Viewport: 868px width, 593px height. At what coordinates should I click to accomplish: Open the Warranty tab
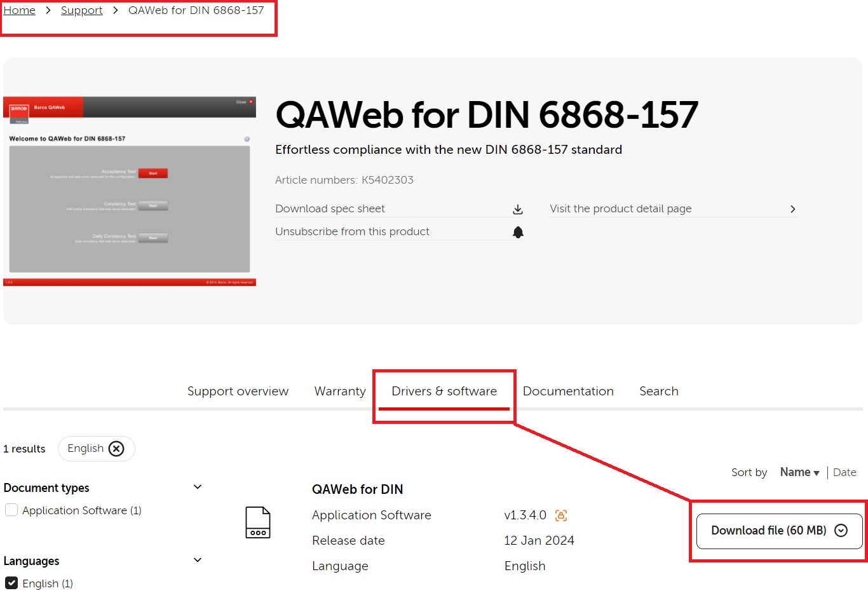coord(340,391)
